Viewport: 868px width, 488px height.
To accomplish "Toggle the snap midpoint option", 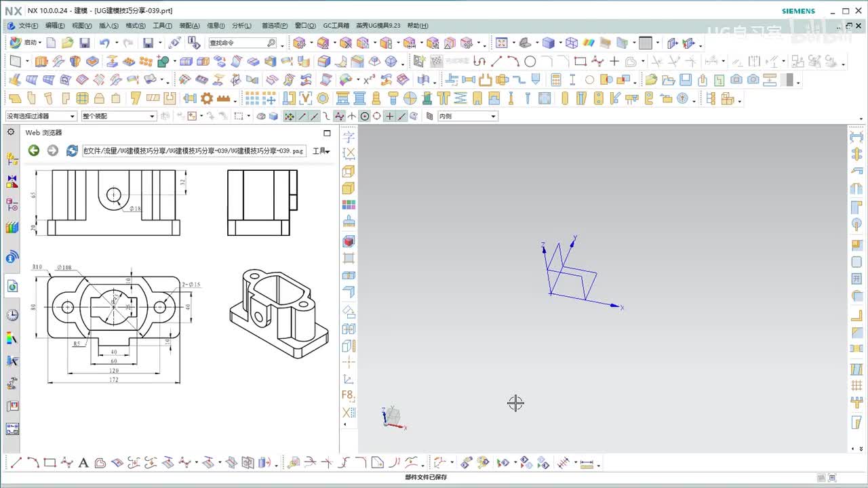I will click(x=314, y=117).
